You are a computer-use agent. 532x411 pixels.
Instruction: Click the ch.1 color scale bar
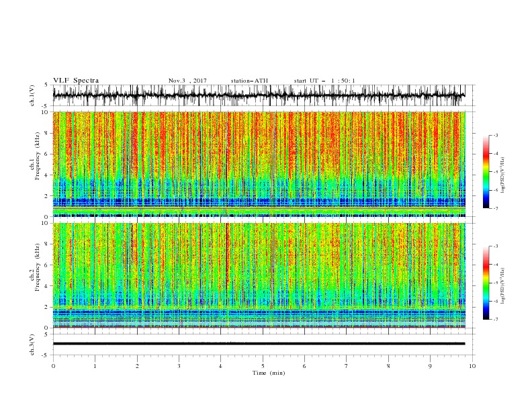point(486,171)
